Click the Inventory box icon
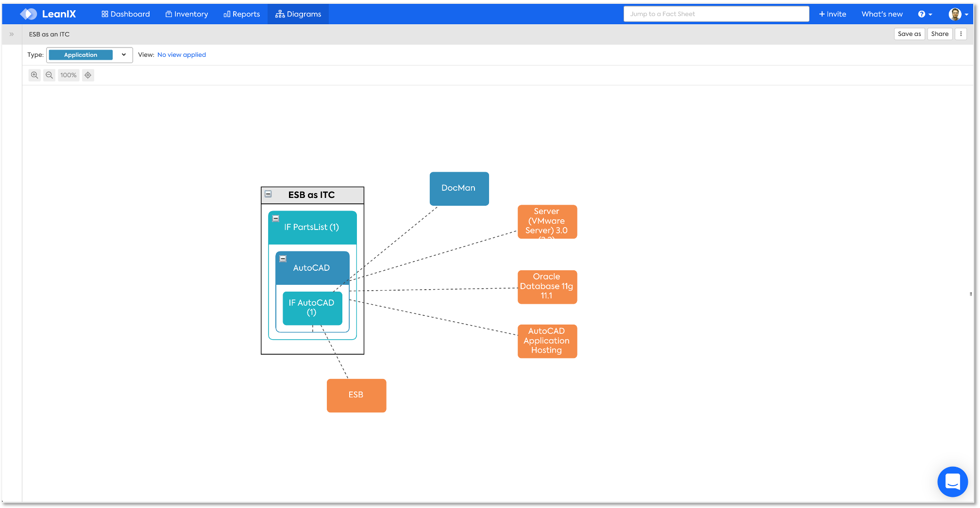The width and height of the screenshot is (980, 508). (169, 14)
